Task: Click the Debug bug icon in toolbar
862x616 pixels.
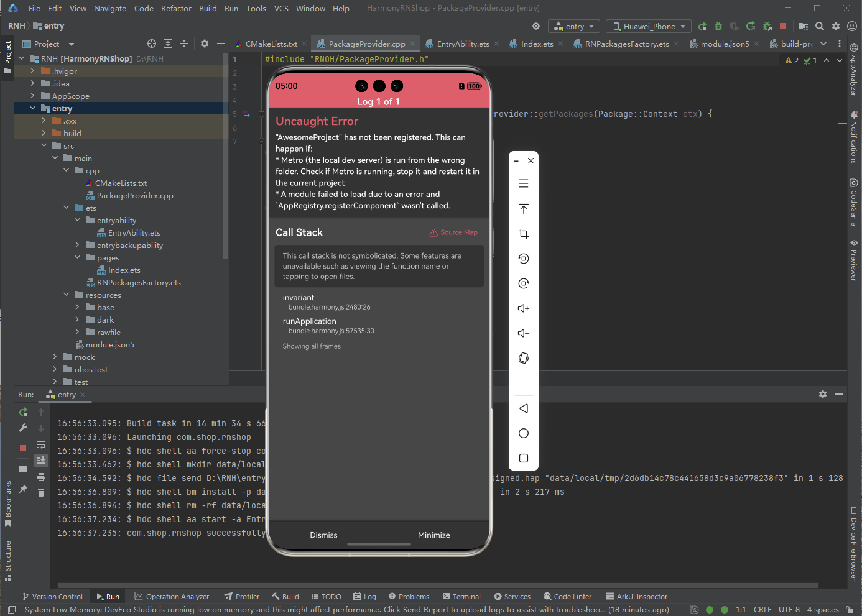Action: pos(718,26)
